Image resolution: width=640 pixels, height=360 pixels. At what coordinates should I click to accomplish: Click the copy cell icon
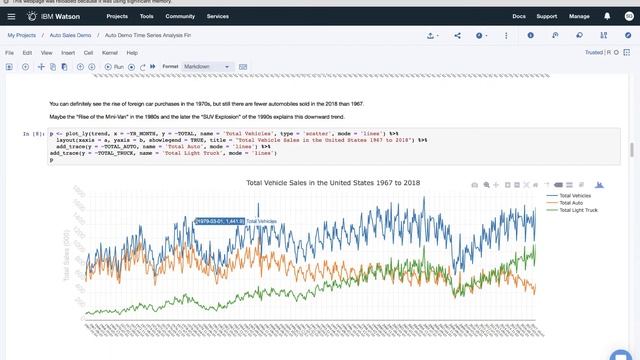coord(53,67)
